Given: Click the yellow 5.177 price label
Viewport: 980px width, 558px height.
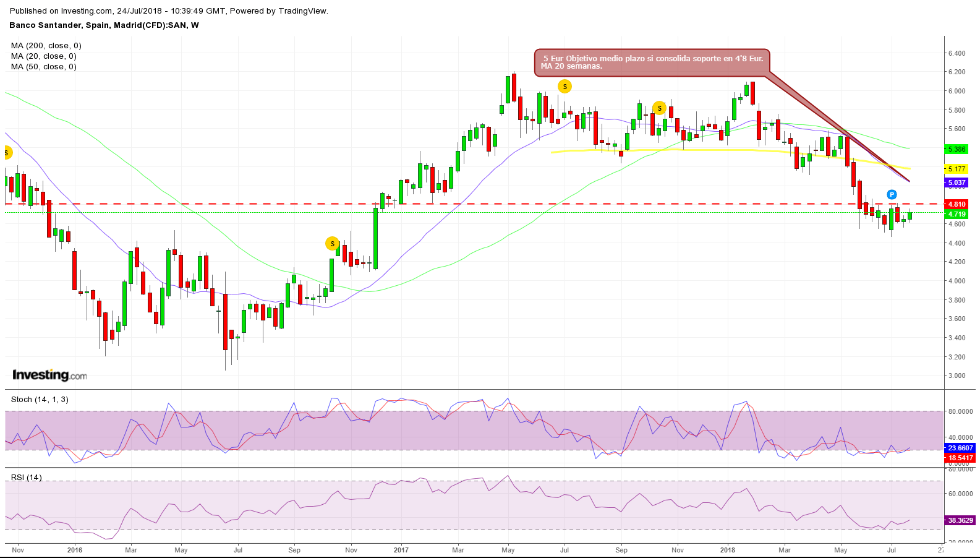Looking at the screenshot, I should [957, 169].
